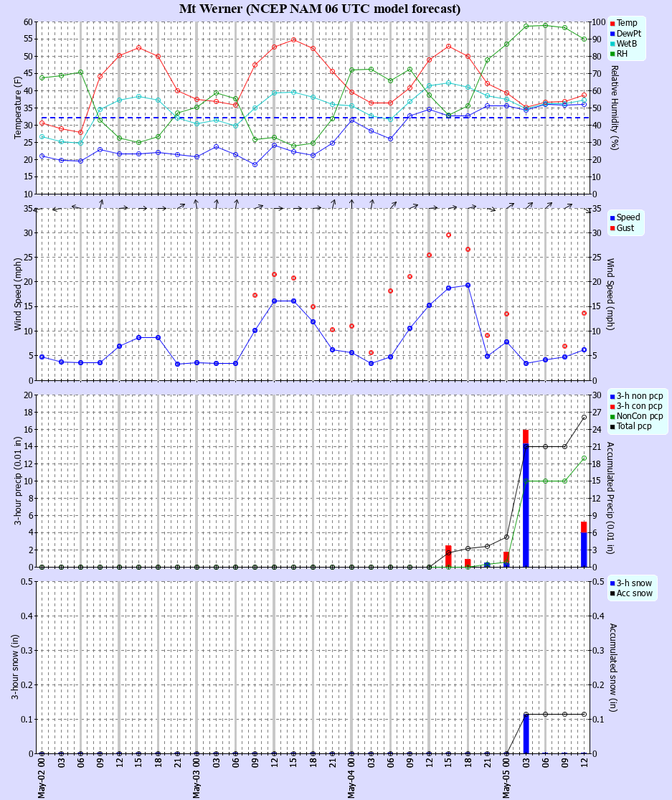Image resolution: width=672 pixels, height=800 pixels.
Task: Click the green RH legend swatch
Action: pos(612,54)
